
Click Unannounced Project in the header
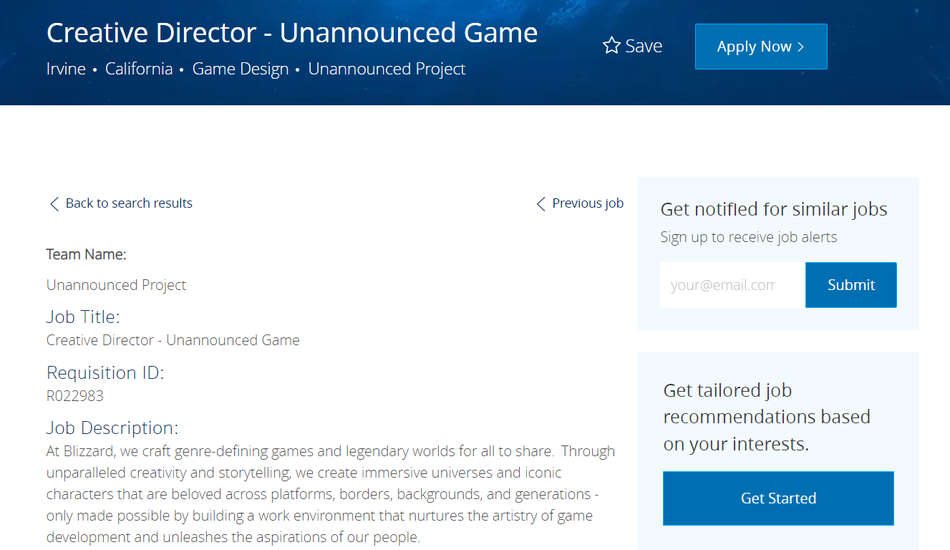coord(387,70)
